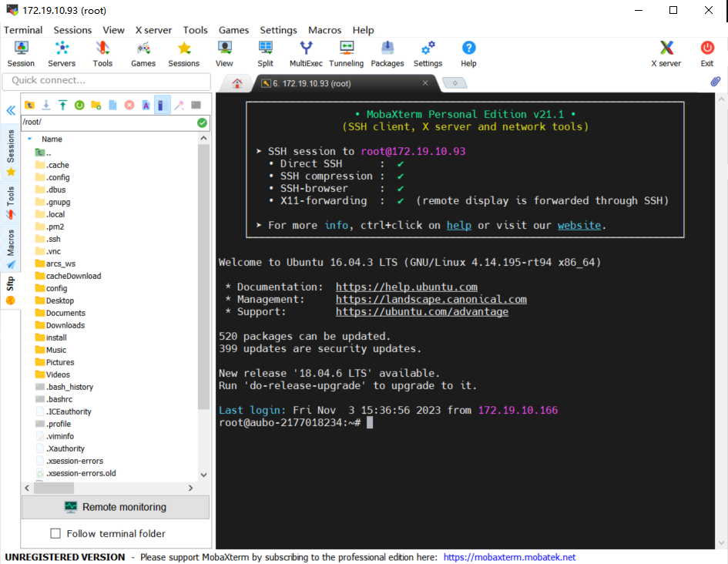Open the Tunneling toolbar icon
This screenshot has height=564, width=728.
point(347,54)
